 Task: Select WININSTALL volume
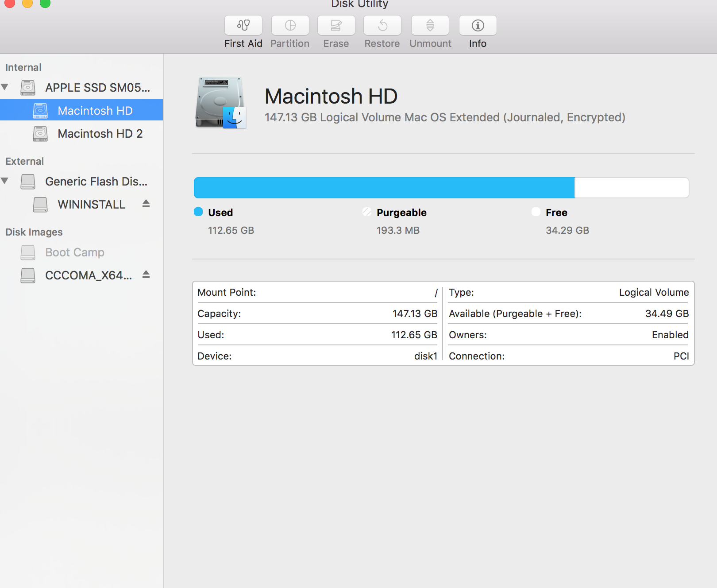pyautogui.click(x=81, y=205)
